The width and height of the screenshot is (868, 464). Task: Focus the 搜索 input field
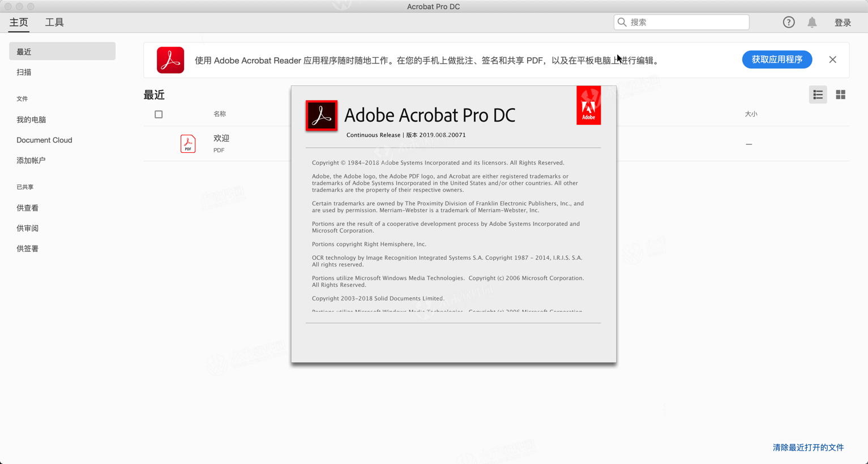click(x=681, y=22)
